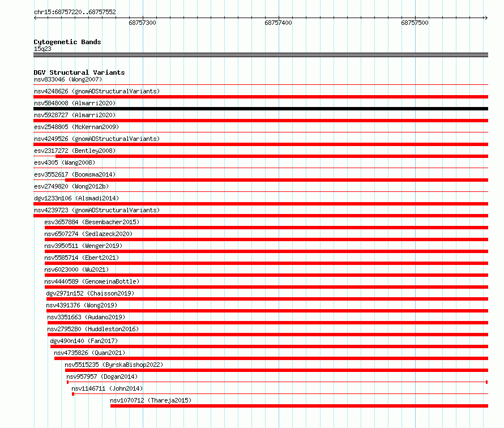Click the red bar of dgv490n140

click(x=270, y=346)
